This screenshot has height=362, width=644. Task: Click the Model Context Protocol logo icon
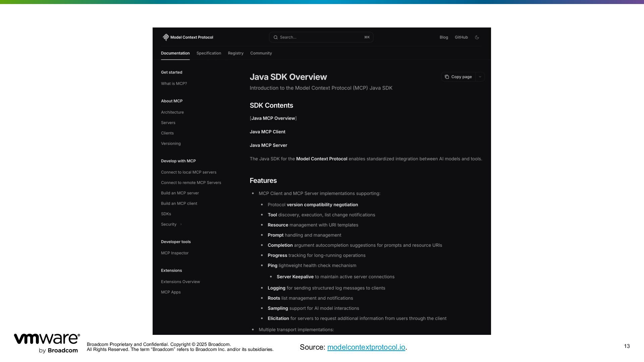coord(166,37)
